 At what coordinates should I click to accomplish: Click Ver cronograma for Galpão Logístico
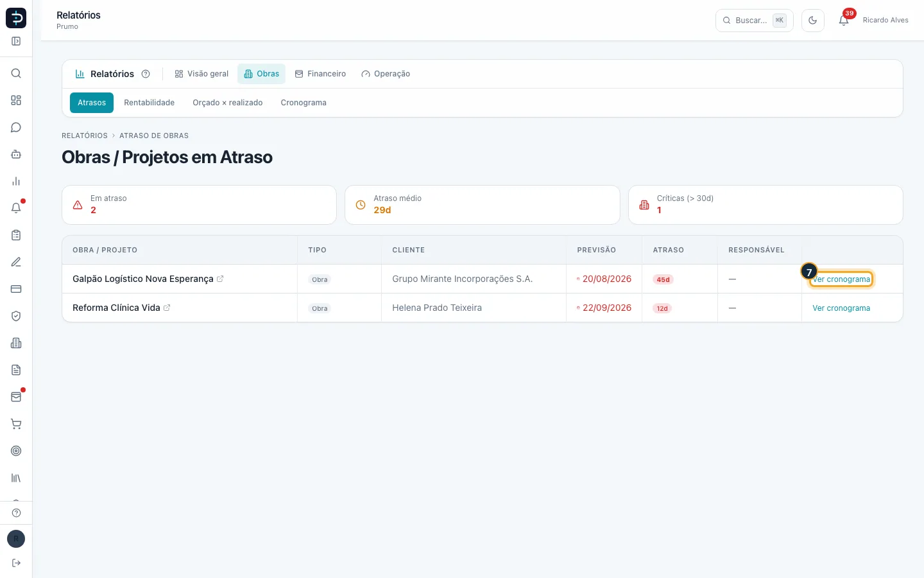point(841,279)
